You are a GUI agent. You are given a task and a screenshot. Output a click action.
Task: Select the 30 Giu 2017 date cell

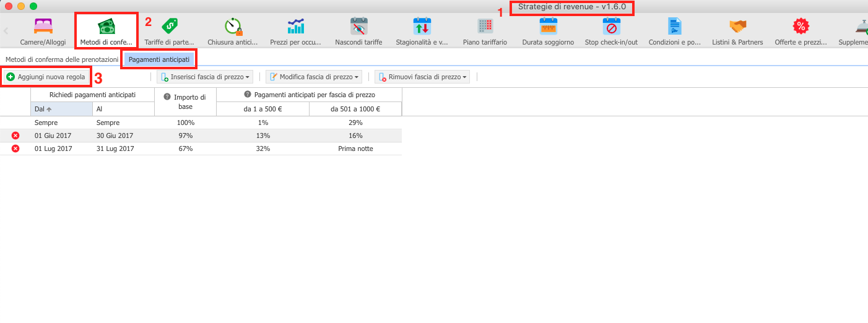click(123, 136)
